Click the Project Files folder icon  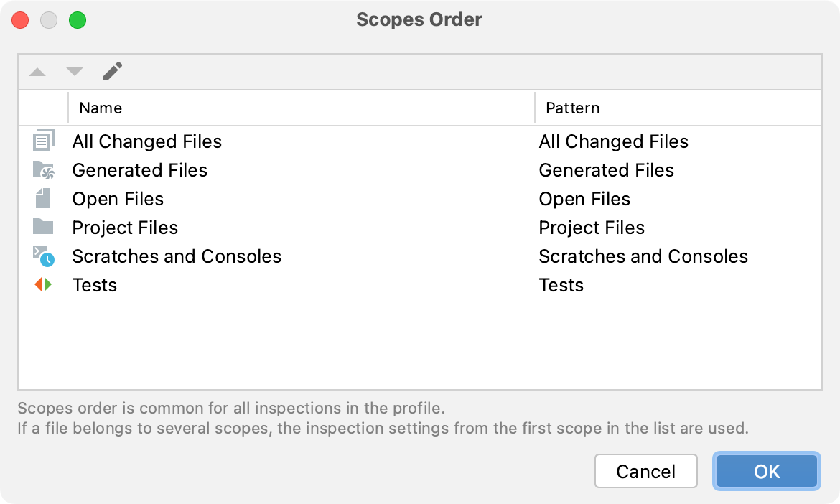(x=43, y=227)
